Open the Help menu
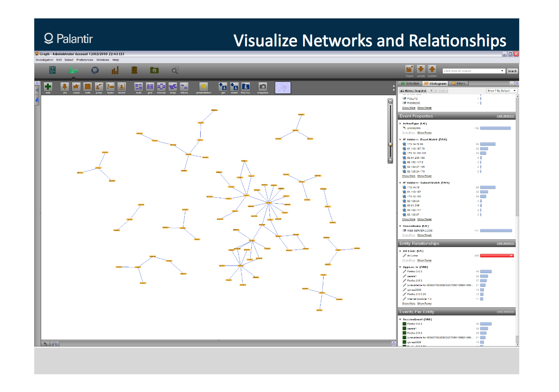 click(116, 60)
